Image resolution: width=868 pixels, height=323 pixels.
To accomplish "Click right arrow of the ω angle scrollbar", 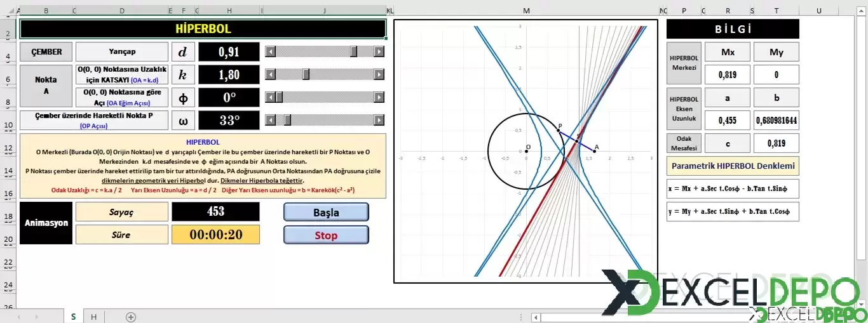I will [379, 120].
